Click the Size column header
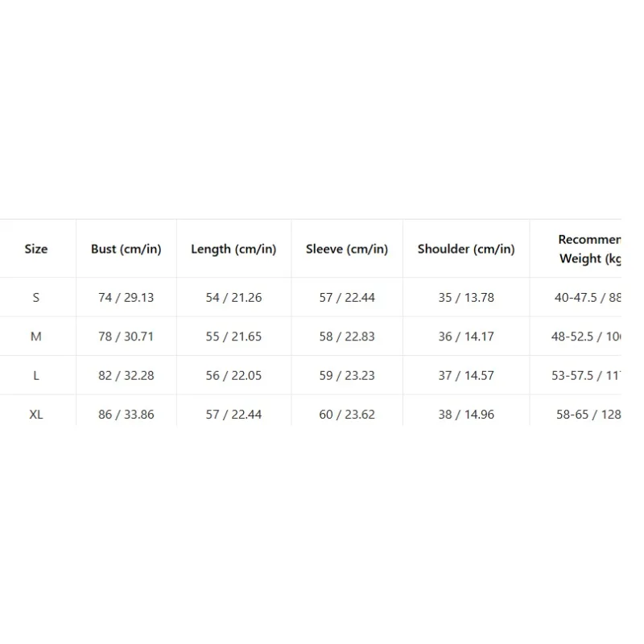Screen dimensions: 644x644 tap(36, 249)
